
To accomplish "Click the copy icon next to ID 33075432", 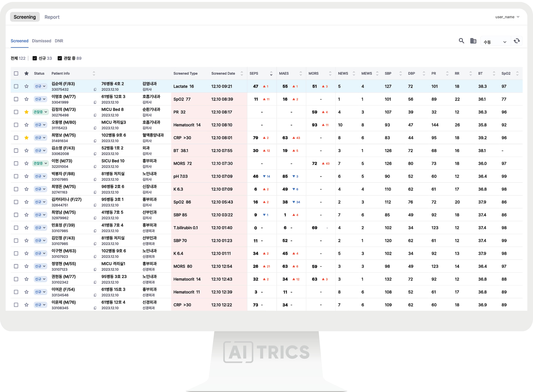I will tap(95, 90).
